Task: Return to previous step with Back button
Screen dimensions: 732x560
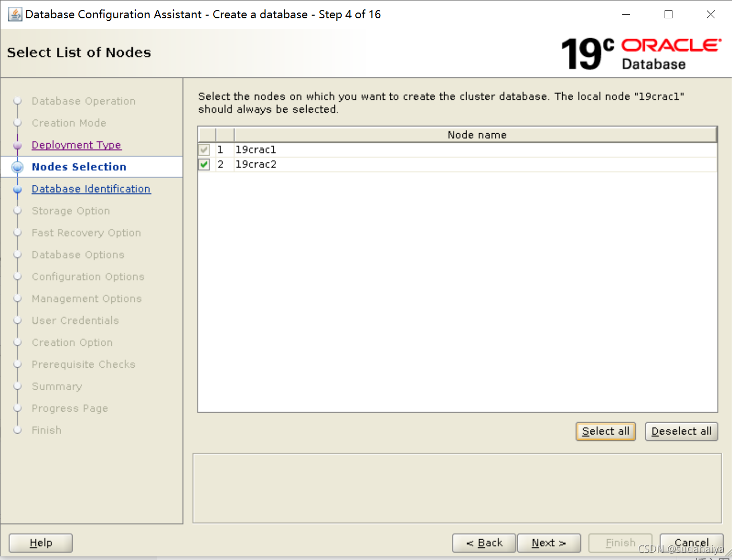Action: 484,543
